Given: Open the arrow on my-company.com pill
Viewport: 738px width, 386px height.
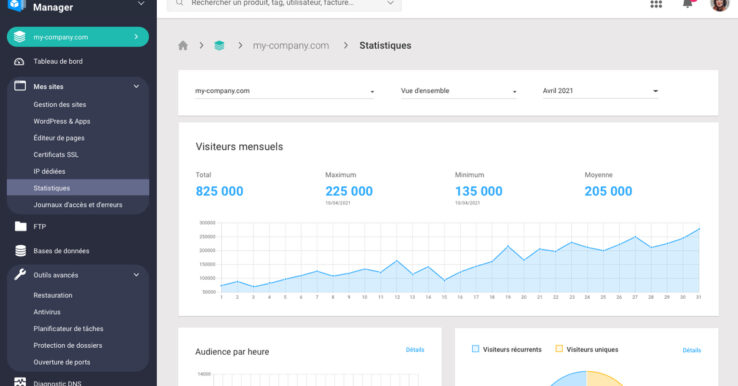Looking at the screenshot, I should pyautogui.click(x=136, y=37).
